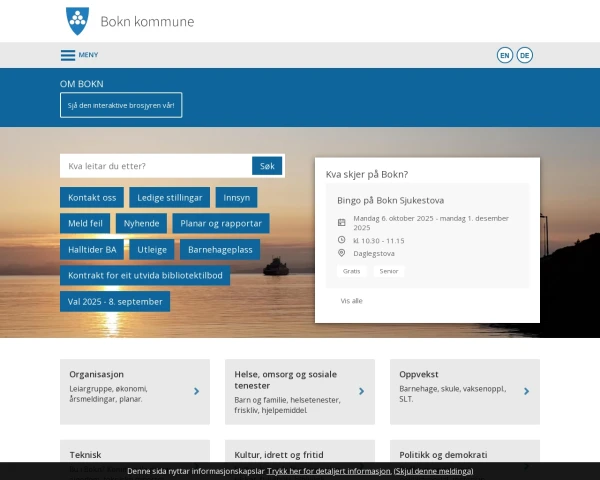Click the Bokn kommune coat of arms logo
600x480 pixels.
[77, 21]
